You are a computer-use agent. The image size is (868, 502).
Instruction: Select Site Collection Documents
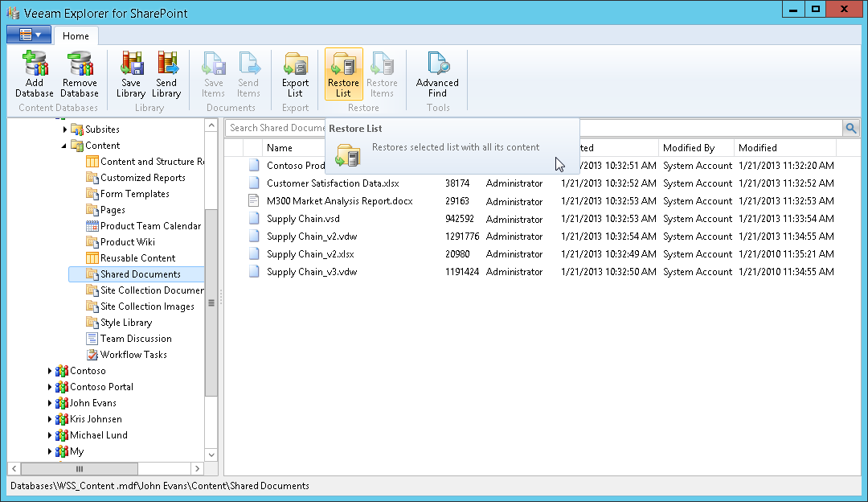pyautogui.click(x=145, y=290)
